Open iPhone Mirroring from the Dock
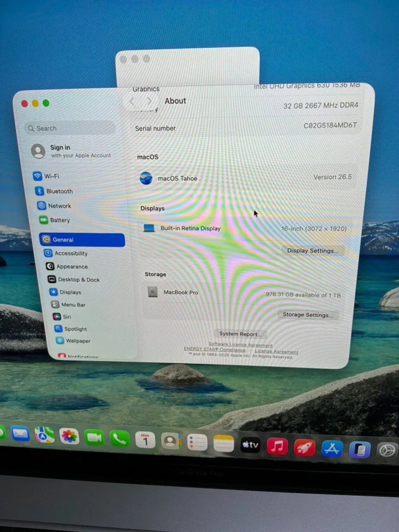This screenshot has width=399, height=532. click(x=359, y=450)
